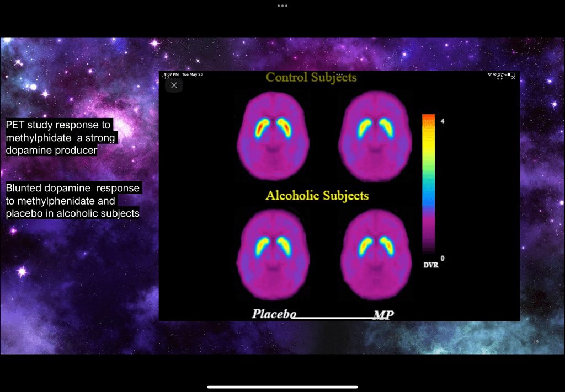Click the 'PET study response' text box
Screen dimensions: 565x392
(60, 138)
